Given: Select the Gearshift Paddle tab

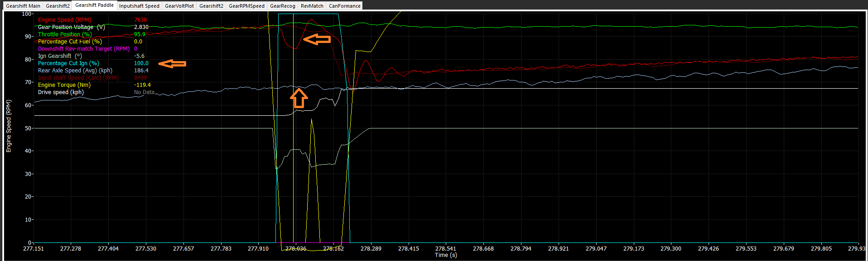Looking at the screenshot, I should tap(94, 5).
